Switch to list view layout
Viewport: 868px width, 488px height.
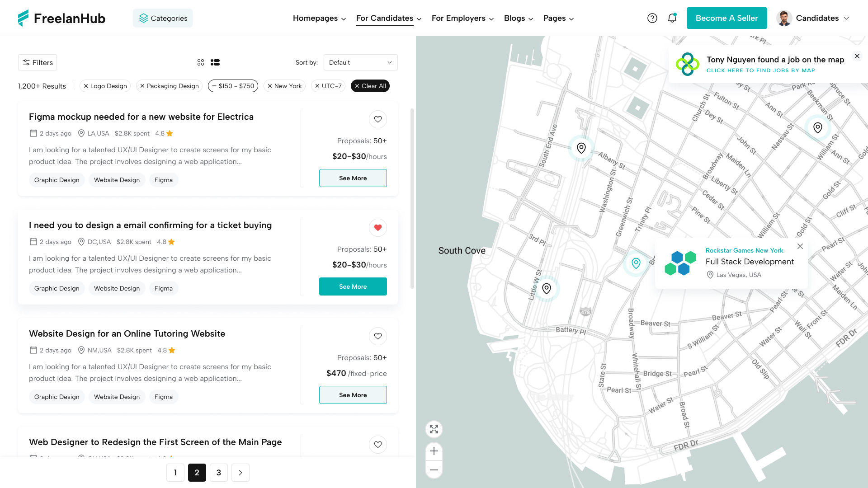click(215, 62)
